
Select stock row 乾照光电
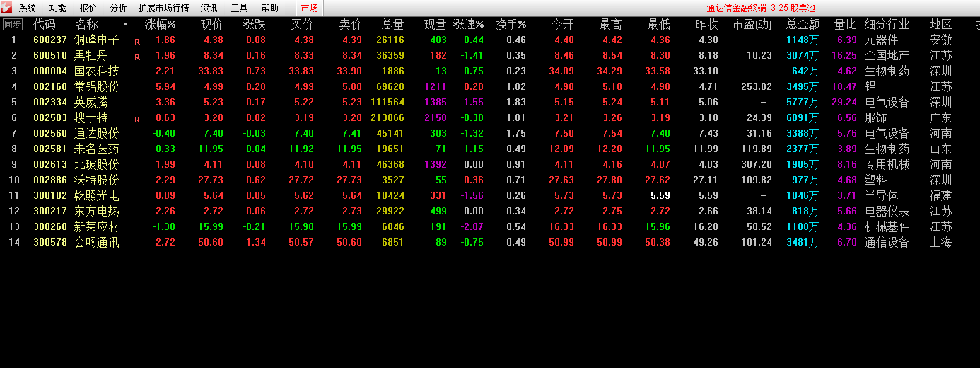point(490,195)
